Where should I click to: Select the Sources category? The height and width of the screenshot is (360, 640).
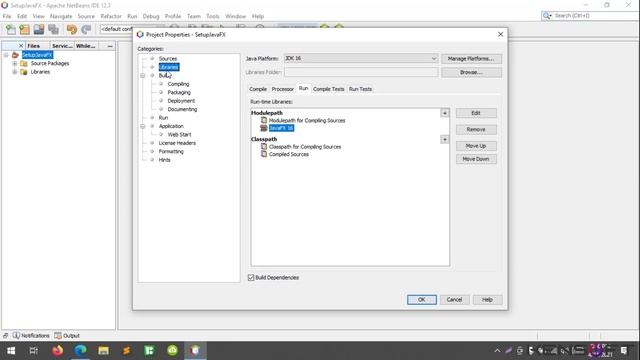(x=168, y=59)
